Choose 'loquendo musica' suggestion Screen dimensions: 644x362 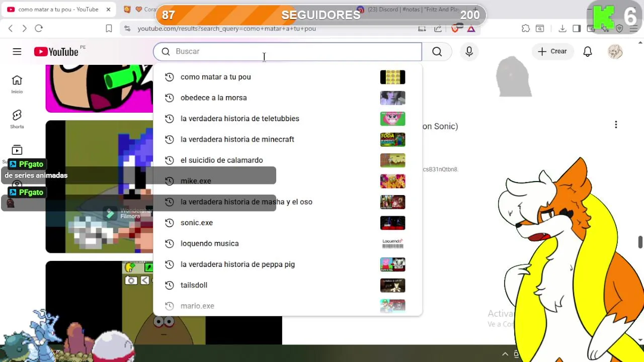[x=287, y=243]
